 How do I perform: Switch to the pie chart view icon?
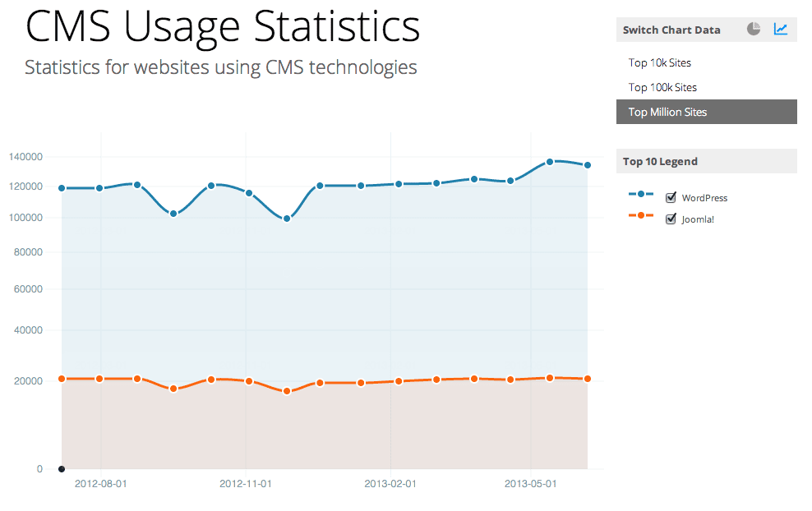click(x=754, y=29)
